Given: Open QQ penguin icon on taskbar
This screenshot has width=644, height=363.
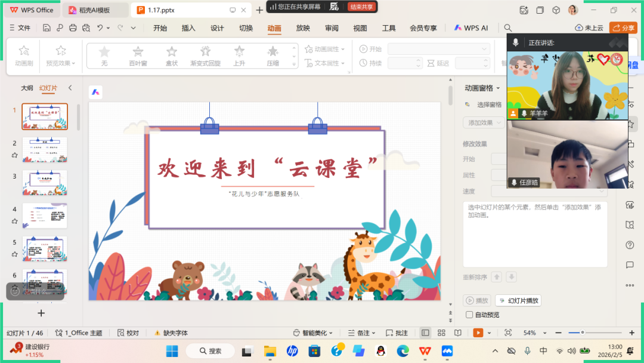Looking at the screenshot, I should click(x=379, y=351).
